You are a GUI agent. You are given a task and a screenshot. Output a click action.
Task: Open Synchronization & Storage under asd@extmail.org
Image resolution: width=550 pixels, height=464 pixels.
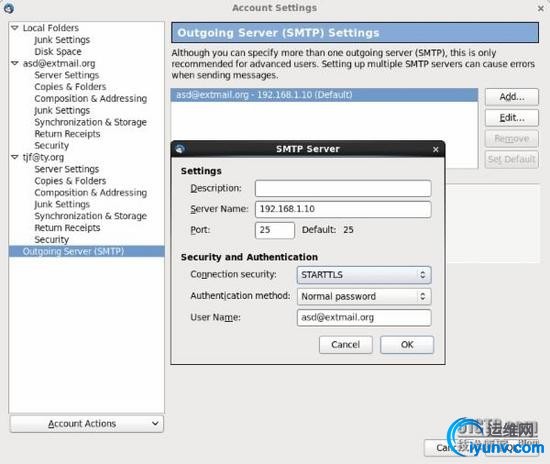point(90,122)
